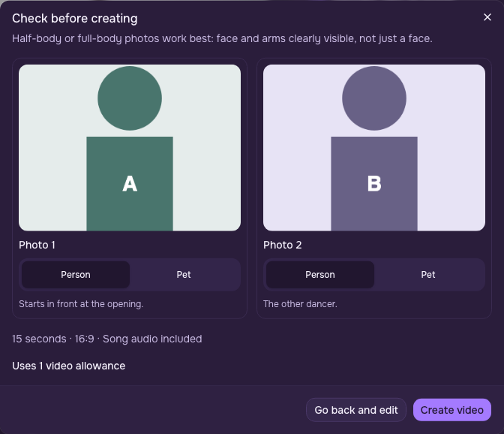
Task: Click the 'Check before creating' title
Action: [x=75, y=19]
